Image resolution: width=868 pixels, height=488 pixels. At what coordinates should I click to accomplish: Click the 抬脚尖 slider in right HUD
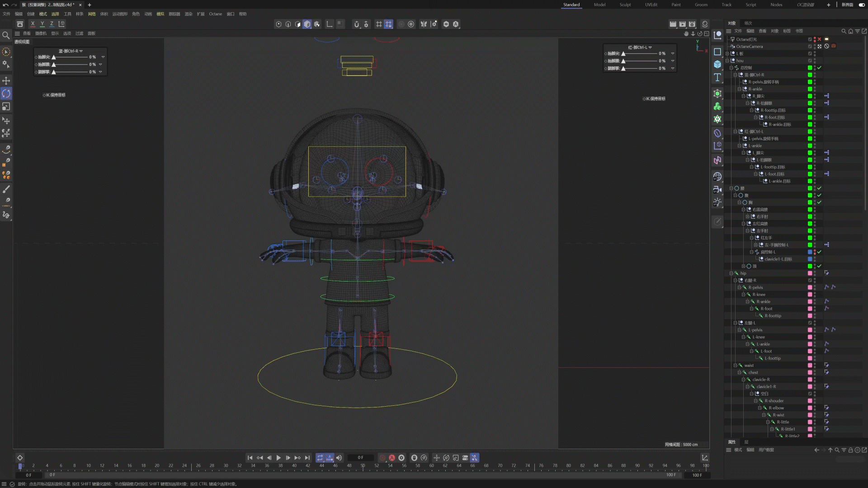640,53
